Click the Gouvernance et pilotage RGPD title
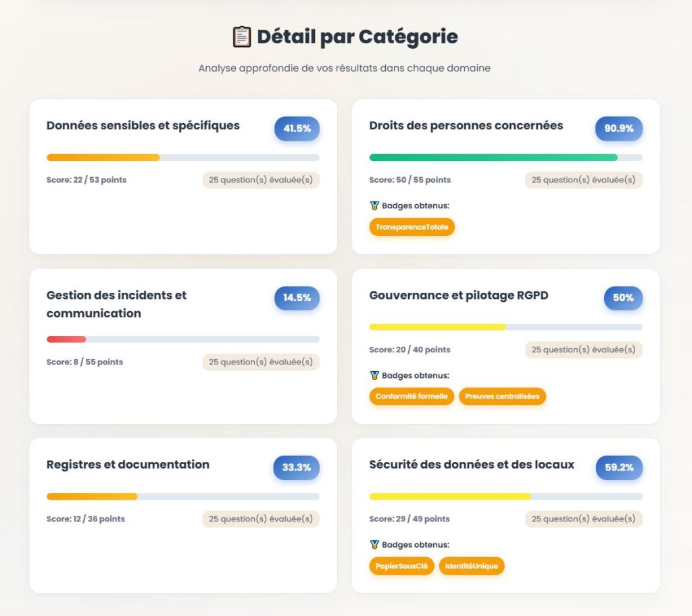The height and width of the screenshot is (616, 692). coord(459,295)
